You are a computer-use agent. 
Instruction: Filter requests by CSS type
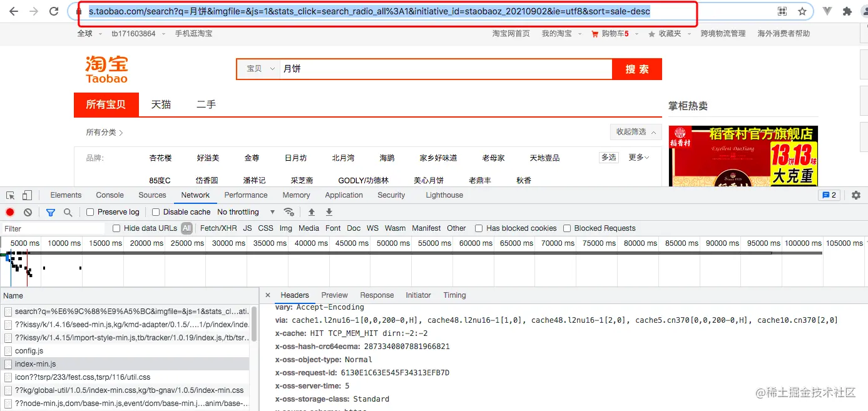coord(266,228)
